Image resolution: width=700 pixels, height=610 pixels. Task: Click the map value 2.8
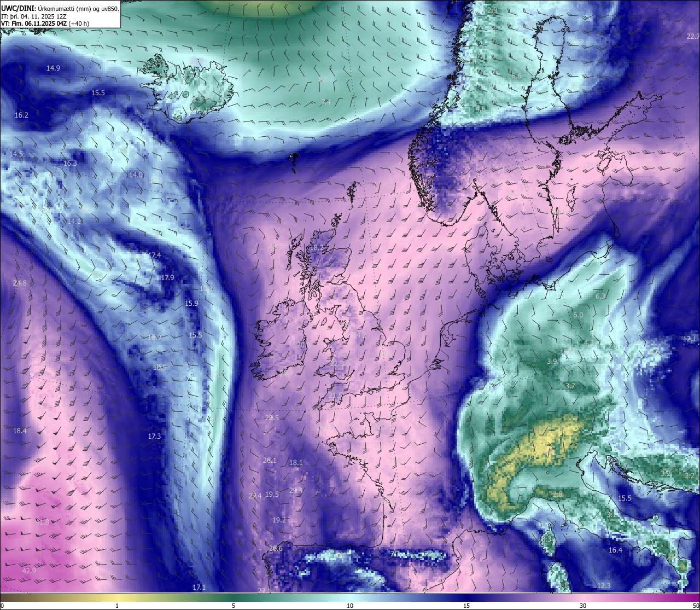[557, 494]
